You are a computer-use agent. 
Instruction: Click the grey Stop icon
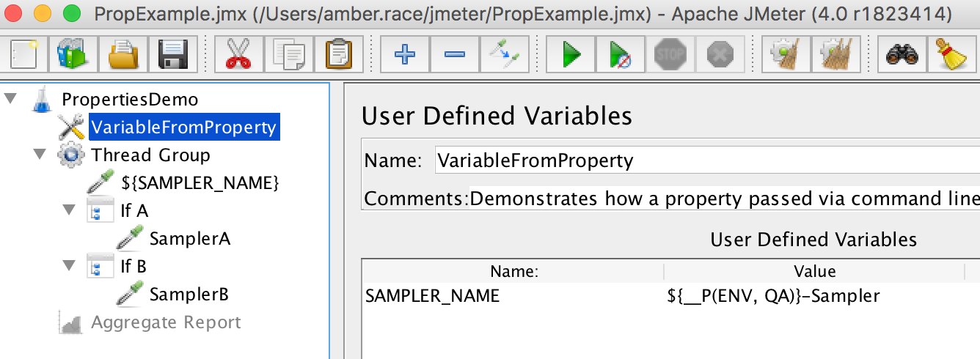click(x=670, y=55)
